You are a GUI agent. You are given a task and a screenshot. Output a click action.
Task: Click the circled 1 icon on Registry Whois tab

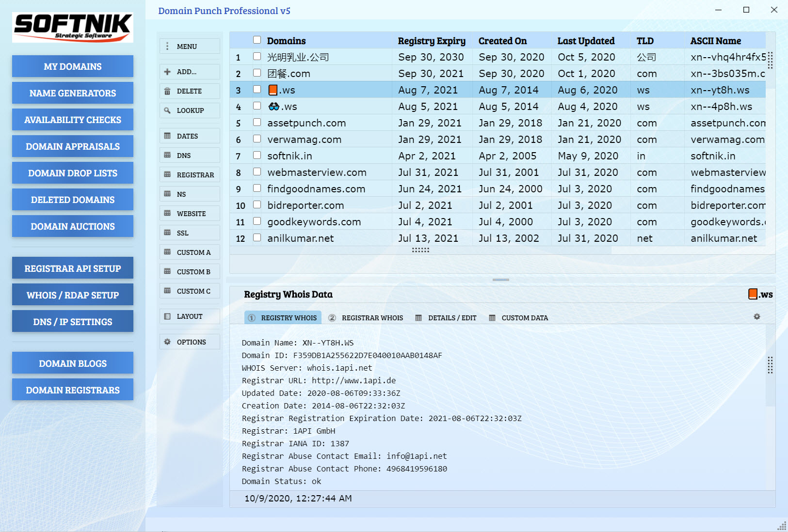coord(252,318)
